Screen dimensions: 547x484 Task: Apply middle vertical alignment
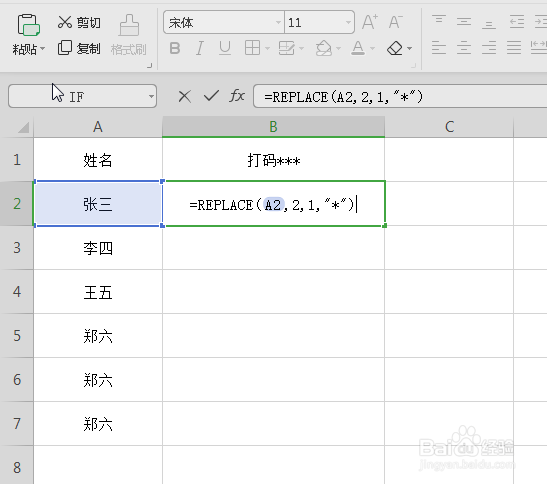click(464, 21)
